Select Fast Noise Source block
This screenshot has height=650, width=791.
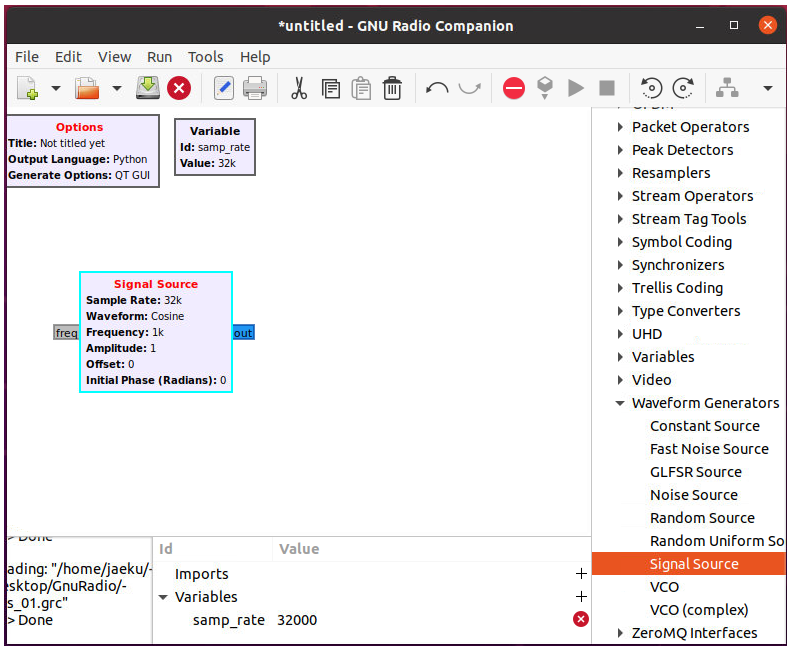[709, 449]
